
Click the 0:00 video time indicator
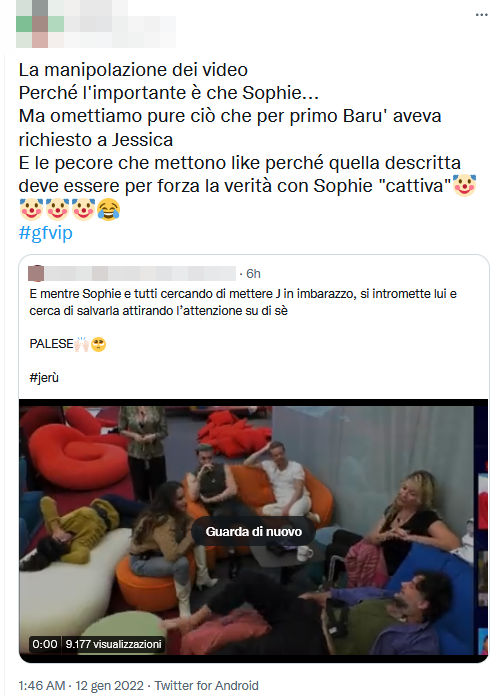[45, 644]
